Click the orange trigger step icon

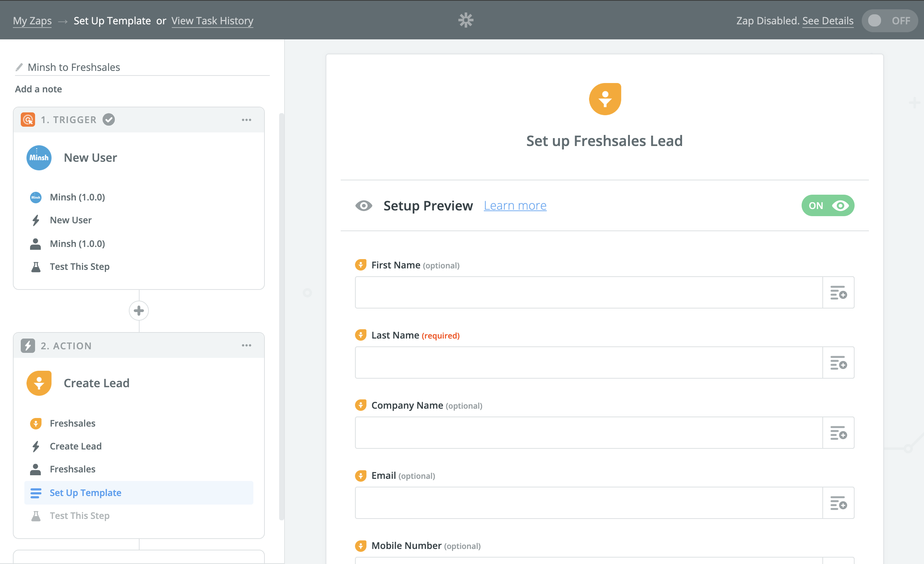click(28, 120)
